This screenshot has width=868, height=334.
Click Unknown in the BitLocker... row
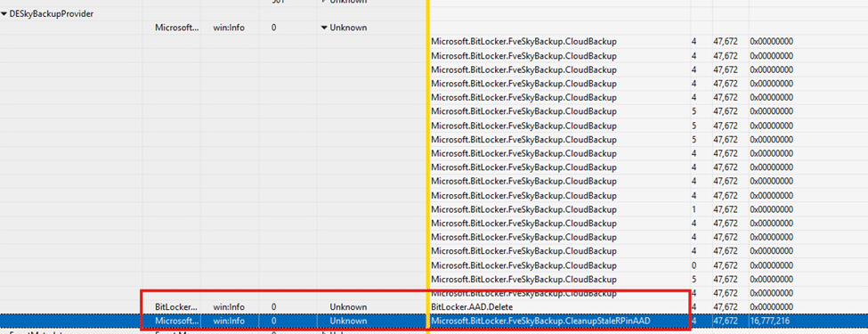coord(348,306)
